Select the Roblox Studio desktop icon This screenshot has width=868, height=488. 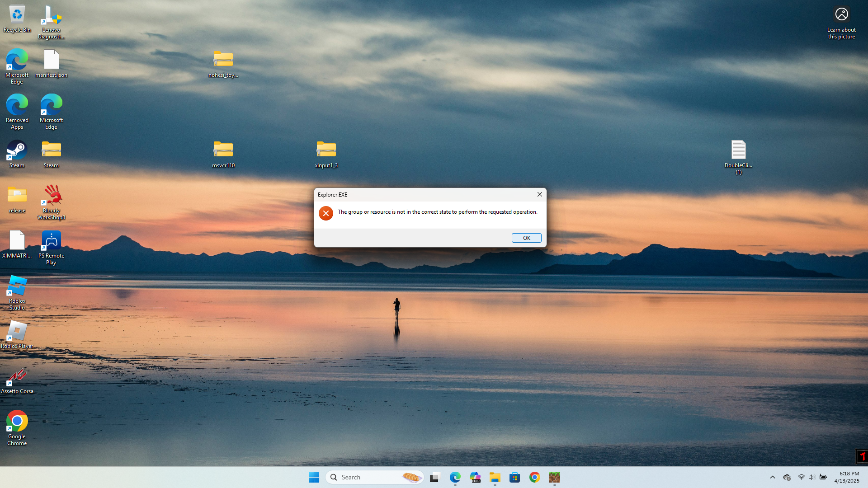coord(17,286)
